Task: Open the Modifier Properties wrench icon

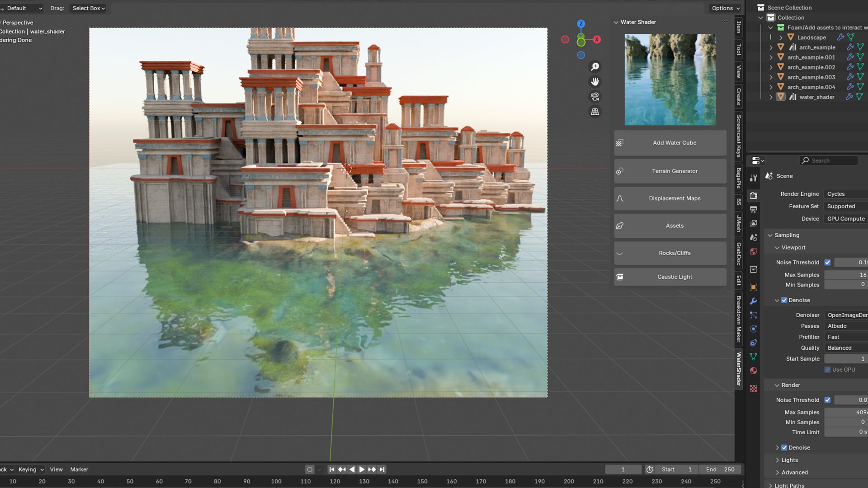Action: click(753, 300)
